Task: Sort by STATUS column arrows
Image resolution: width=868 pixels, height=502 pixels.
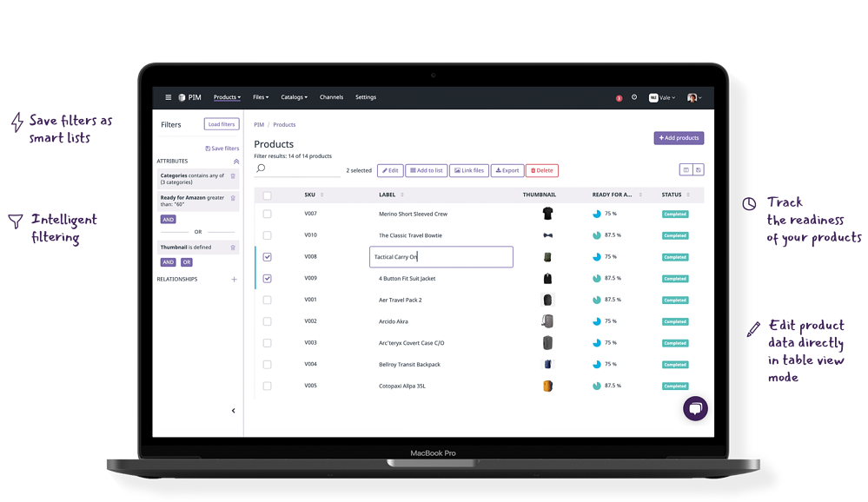Action: [x=688, y=195]
